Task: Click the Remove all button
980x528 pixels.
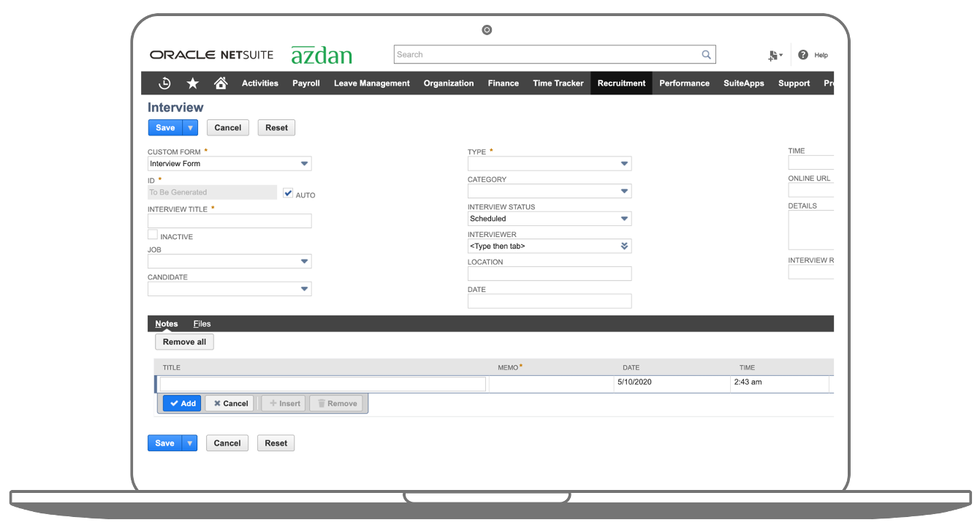Action: click(184, 342)
